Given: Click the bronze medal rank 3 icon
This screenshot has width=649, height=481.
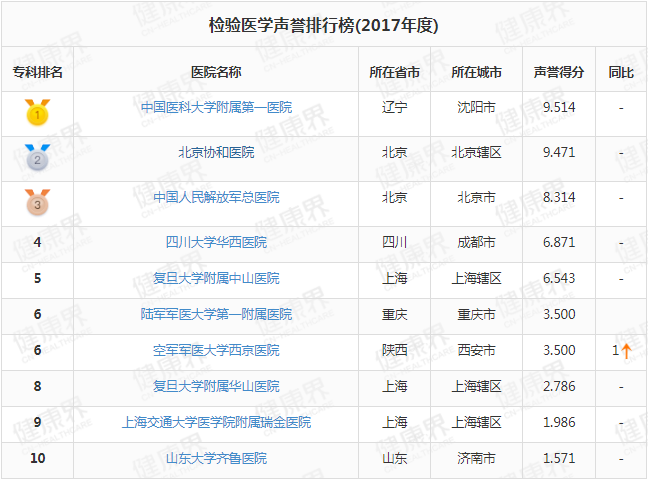Looking at the screenshot, I should pyautogui.click(x=37, y=203).
